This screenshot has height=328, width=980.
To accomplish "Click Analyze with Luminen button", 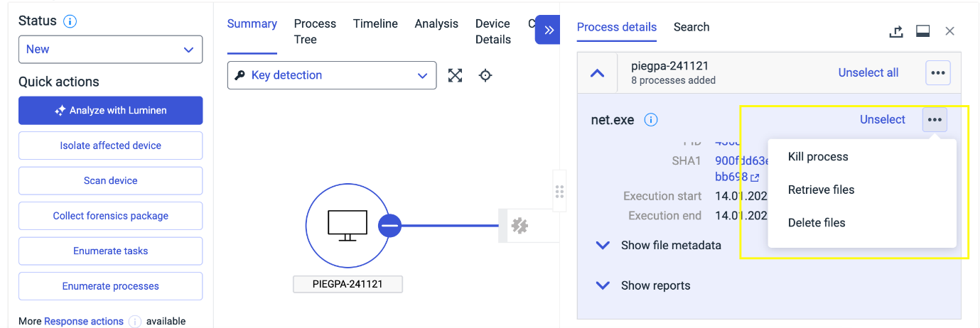I will pyautogui.click(x=110, y=111).
